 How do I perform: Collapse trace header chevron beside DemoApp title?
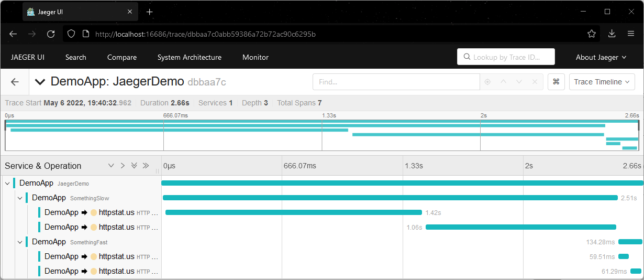click(40, 82)
